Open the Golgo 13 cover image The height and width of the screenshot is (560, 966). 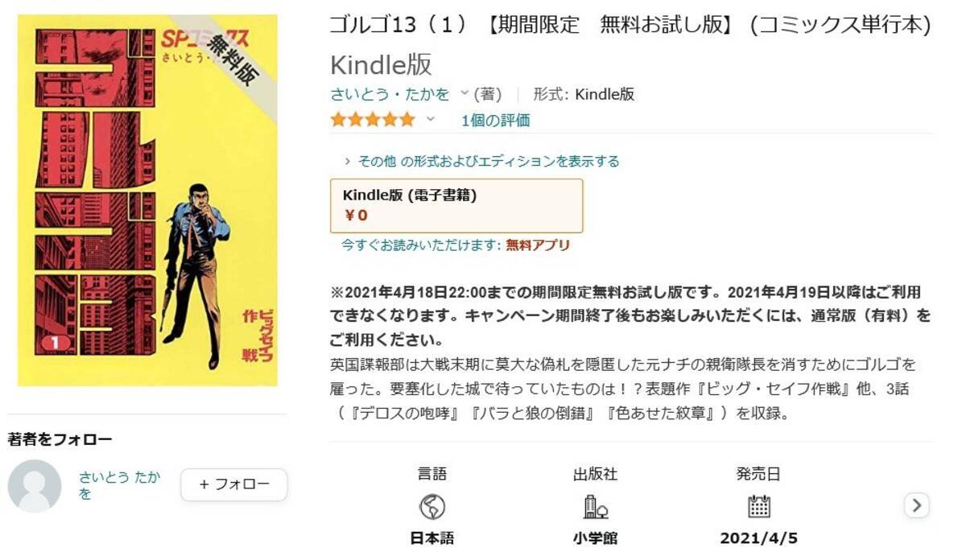coord(147,200)
